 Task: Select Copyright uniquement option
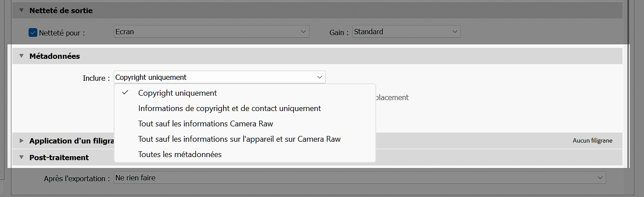click(x=177, y=93)
